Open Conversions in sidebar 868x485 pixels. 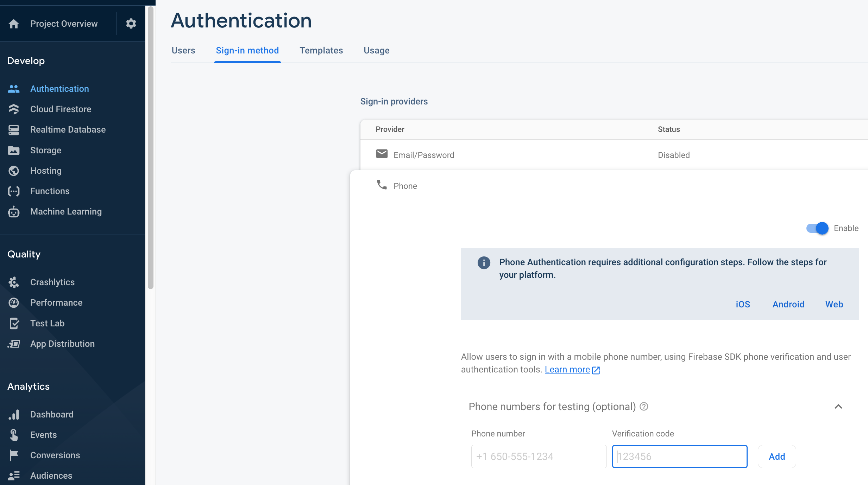point(55,455)
